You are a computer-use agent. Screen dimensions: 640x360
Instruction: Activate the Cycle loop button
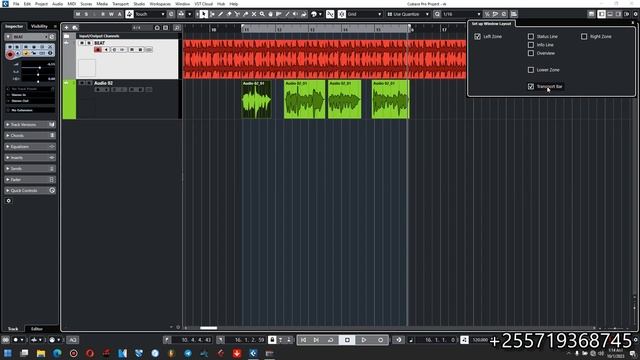(331, 340)
